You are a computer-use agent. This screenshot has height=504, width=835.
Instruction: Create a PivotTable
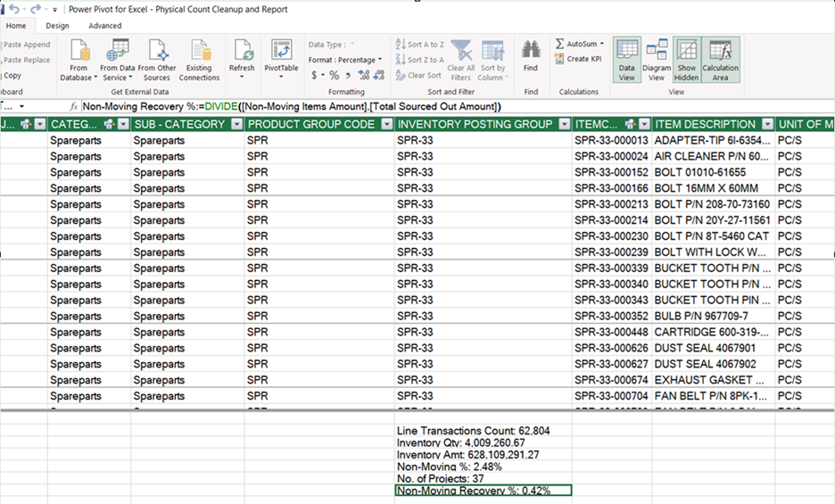[x=281, y=59]
